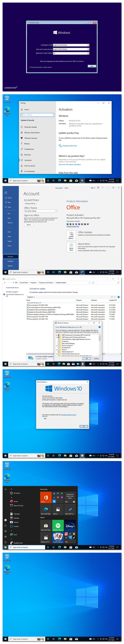Click Sign In button under Sign in to Office
The width and height of the screenshot is (124, 644).
pyautogui.click(x=29, y=224)
